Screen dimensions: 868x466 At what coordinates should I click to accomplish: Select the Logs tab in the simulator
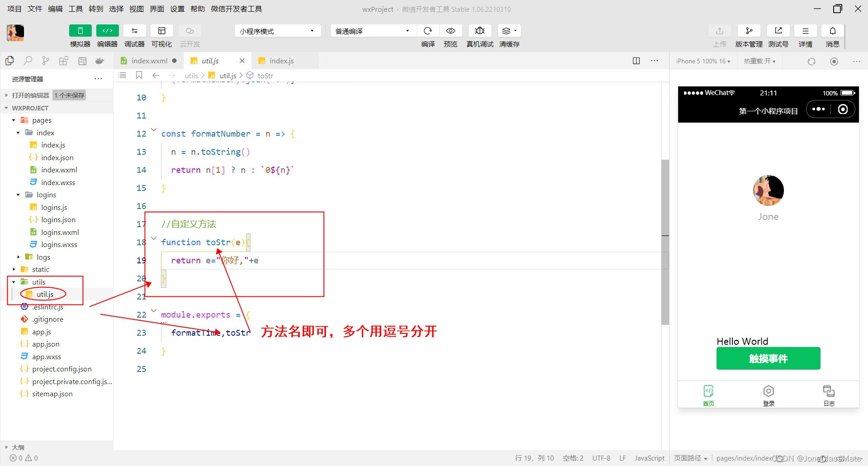tap(829, 395)
